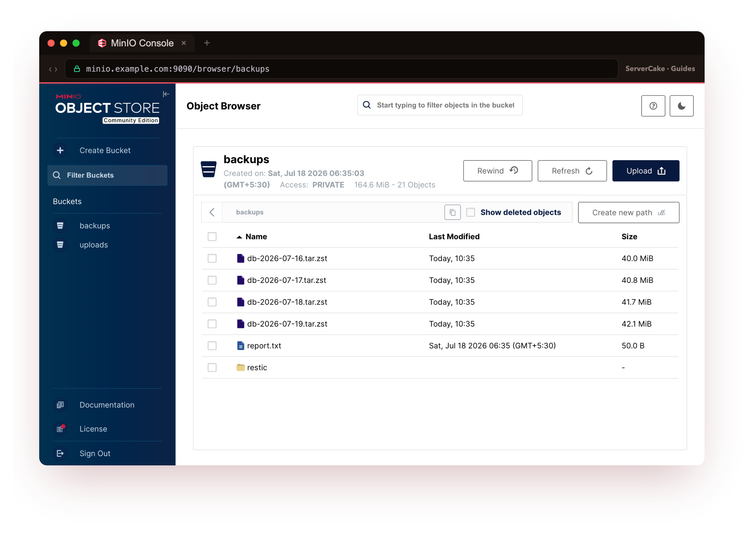This screenshot has height=537, width=756.
Task: Open Documentation from the sidebar
Action: pos(107,405)
